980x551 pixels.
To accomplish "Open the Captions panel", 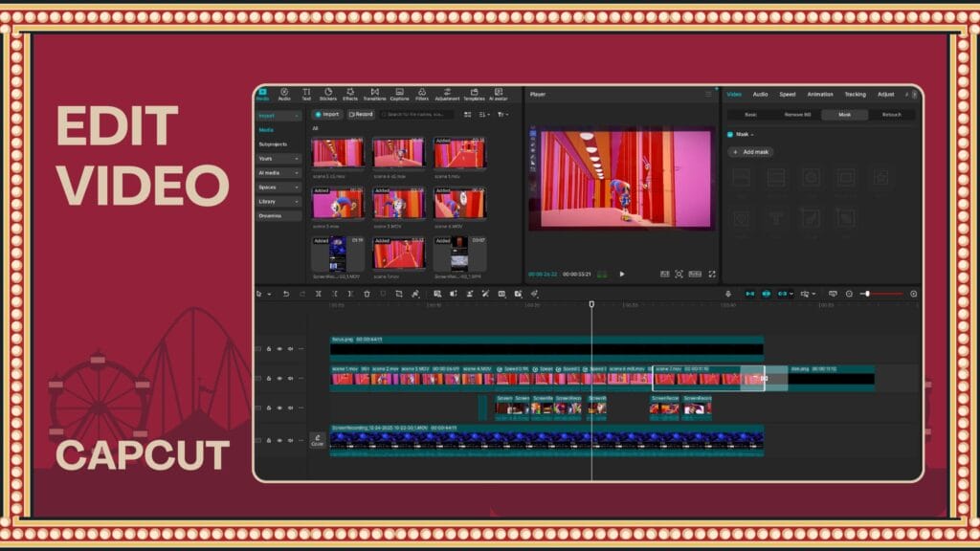I will click(399, 95).
